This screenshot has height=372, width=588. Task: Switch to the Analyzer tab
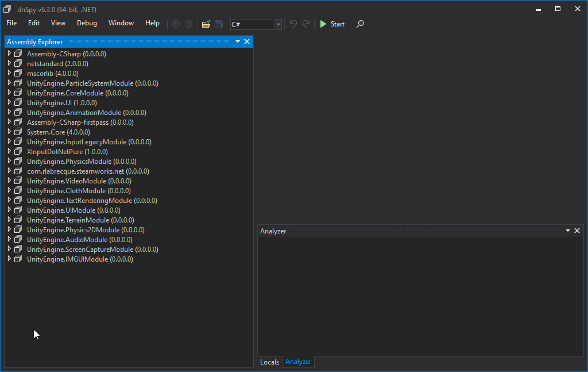(298, 362)
